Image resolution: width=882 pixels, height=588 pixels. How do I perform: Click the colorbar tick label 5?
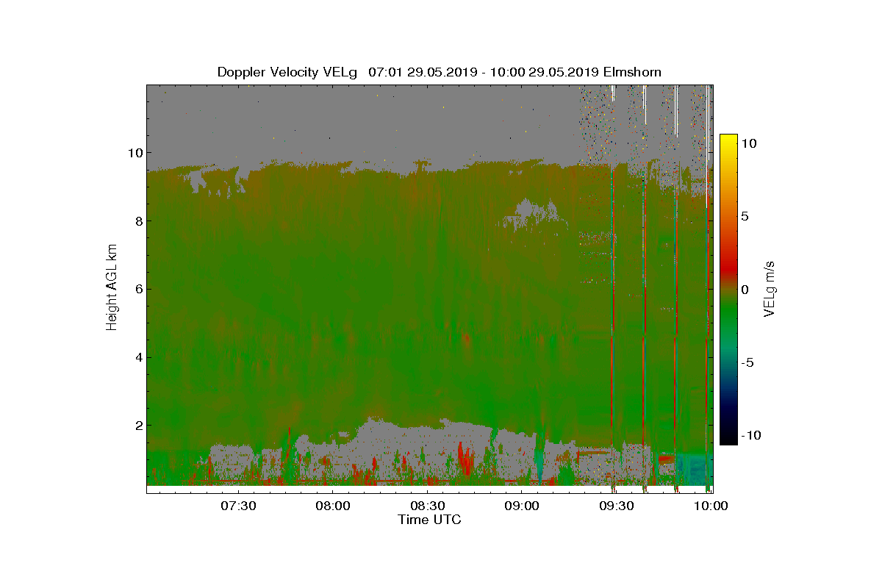click(x=745, y=217)
